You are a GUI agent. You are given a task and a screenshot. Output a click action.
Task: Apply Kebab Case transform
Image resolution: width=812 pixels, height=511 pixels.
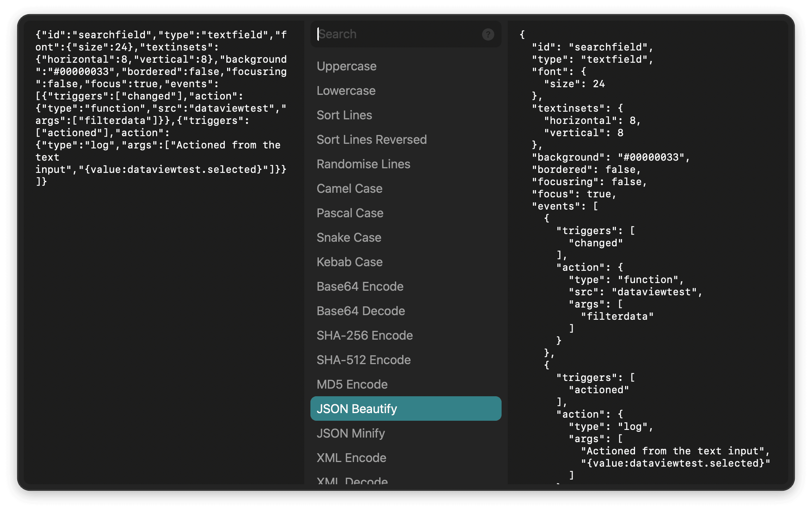[406, 262]
